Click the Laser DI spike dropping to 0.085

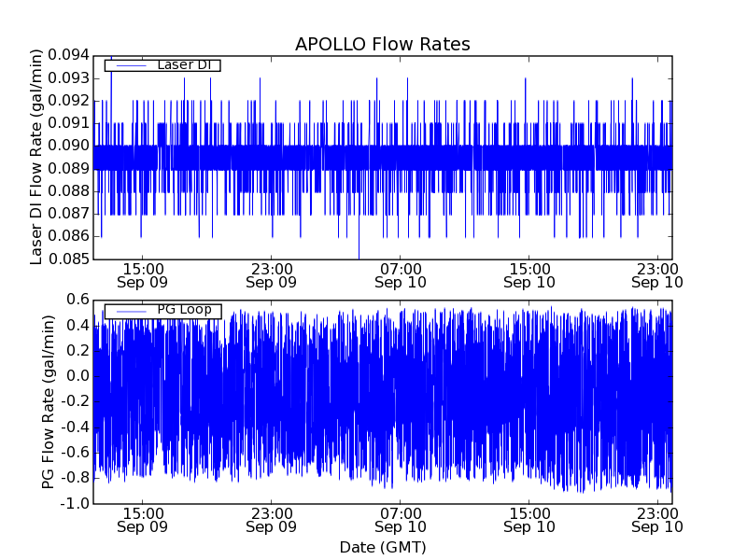(x=359, y=254)
